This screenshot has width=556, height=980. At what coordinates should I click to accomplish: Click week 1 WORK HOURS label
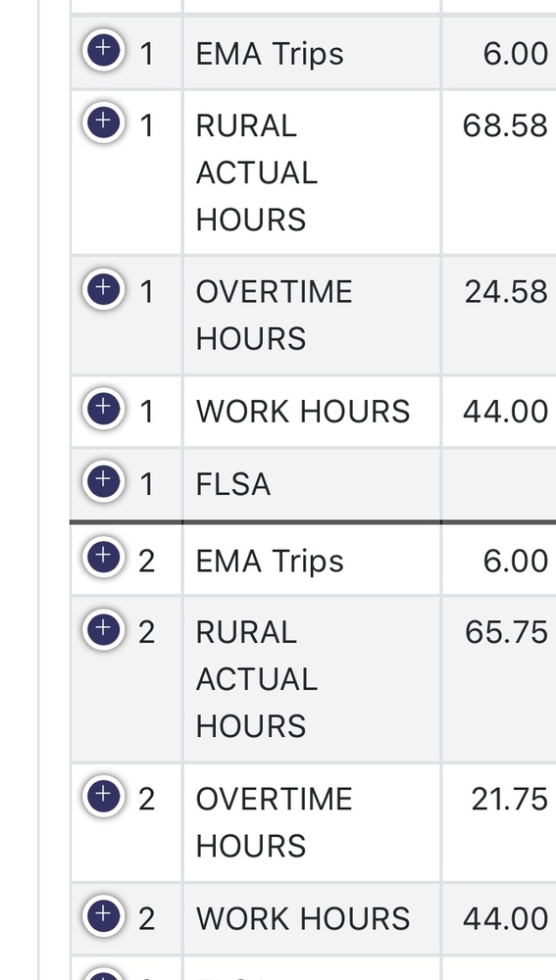[x=303, y=412]
